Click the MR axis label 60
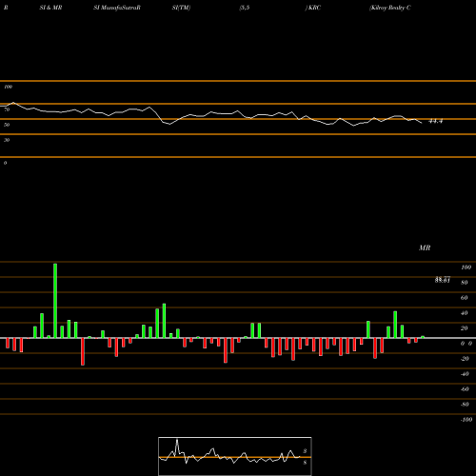The height and width of the screenshot is (476, 476). [465, 298]
